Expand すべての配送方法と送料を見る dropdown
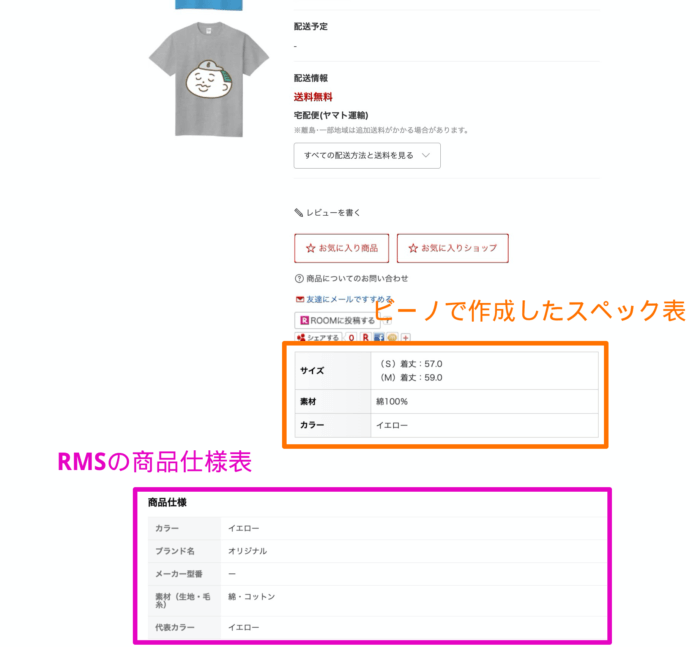This screenshot has width=700, height=647. tap(367, 155)
